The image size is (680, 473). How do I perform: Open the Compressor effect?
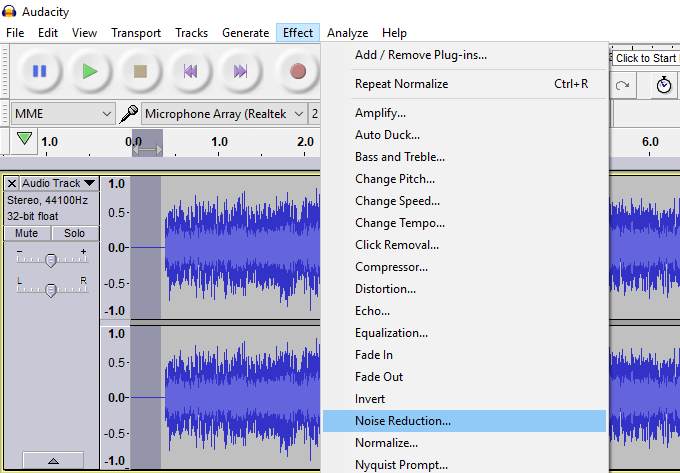[464, 267]
